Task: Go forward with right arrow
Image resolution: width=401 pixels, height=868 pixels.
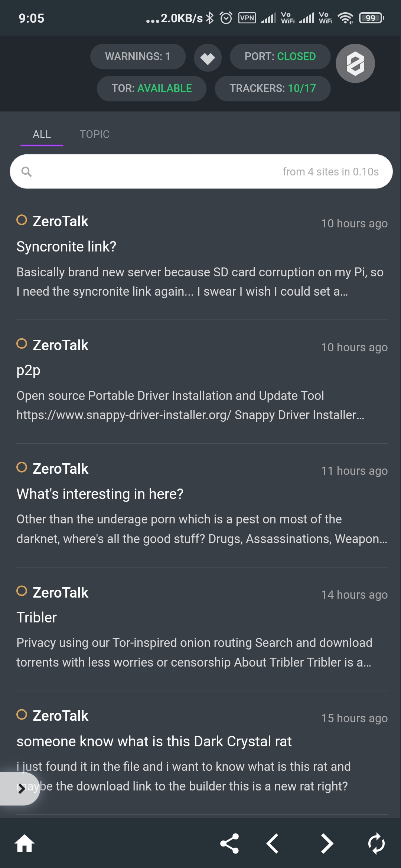Action: (327, 843)
